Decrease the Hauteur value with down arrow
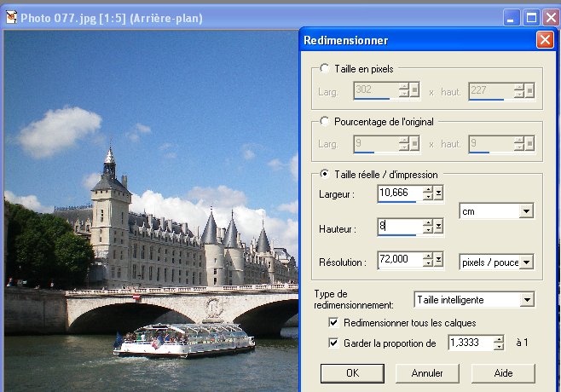The height and width of the screenshot is (392, 561). tap(428, 230)
